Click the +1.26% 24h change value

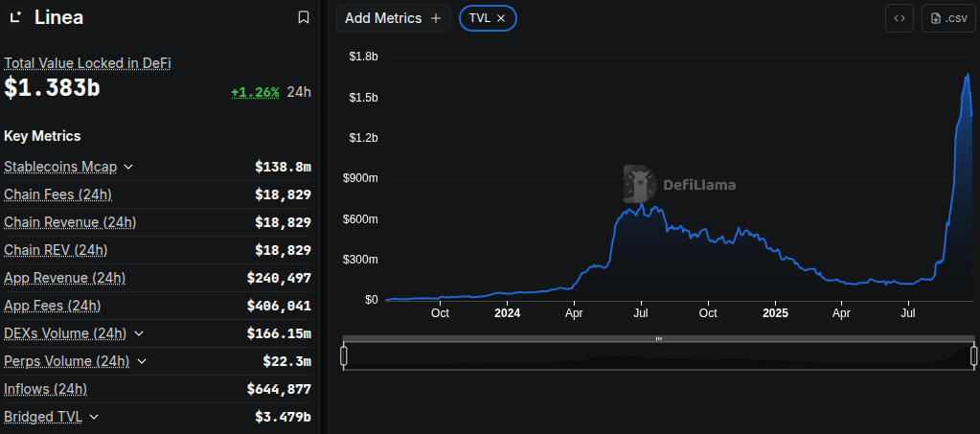point(255,93)
